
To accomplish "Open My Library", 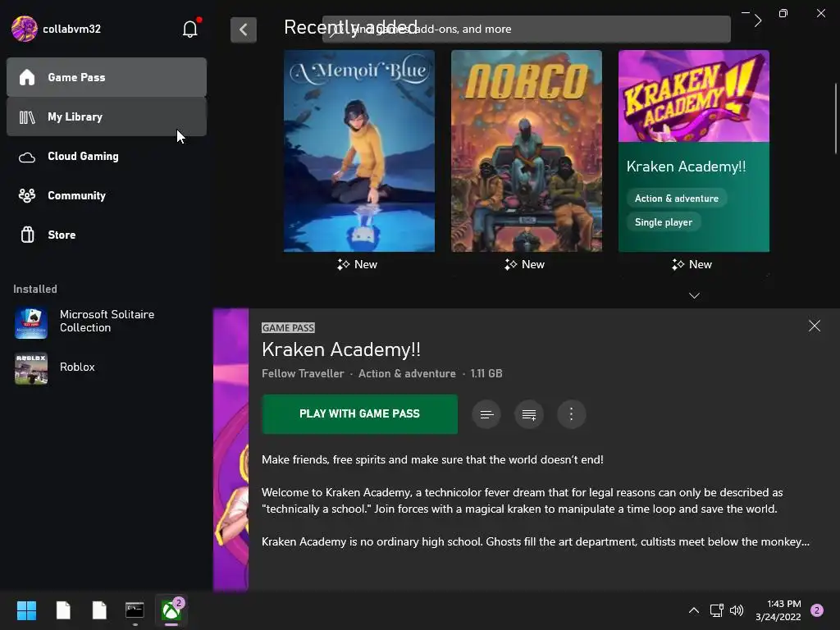I will [107, 116].
